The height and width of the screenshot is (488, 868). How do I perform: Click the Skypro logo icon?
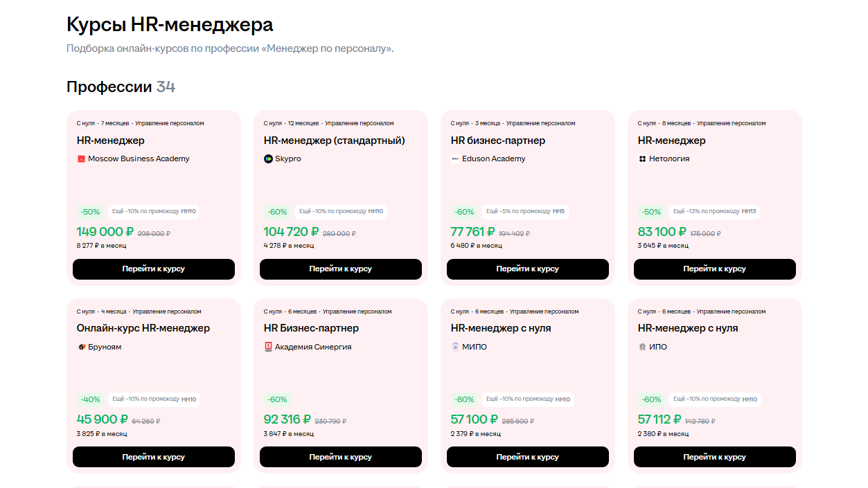[x=268, y=159]
